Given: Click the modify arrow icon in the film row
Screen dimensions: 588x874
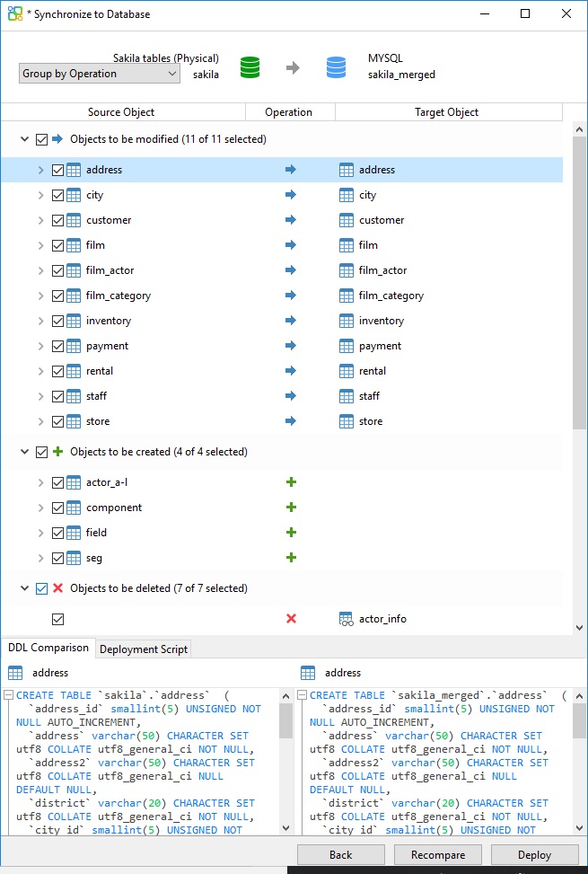Looking at the screenshot, I should point(290,245).
